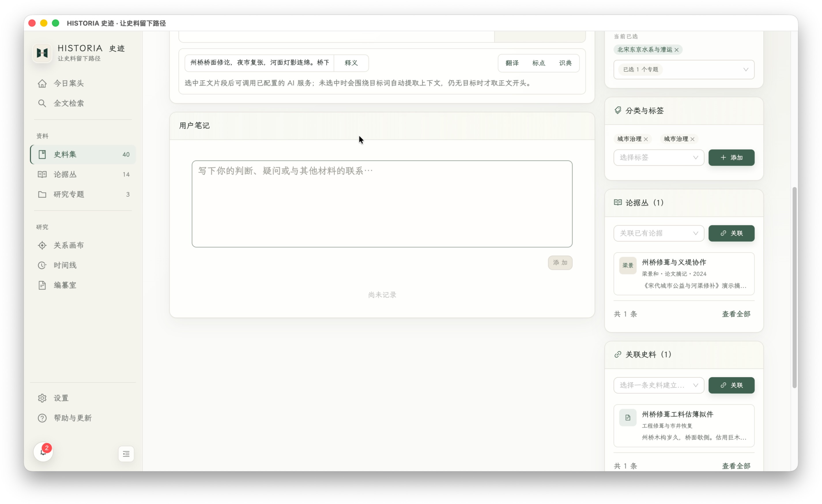Click the 标点 AI action
Viewport: 822px width, 504px height.
click(x=538, y=63)
